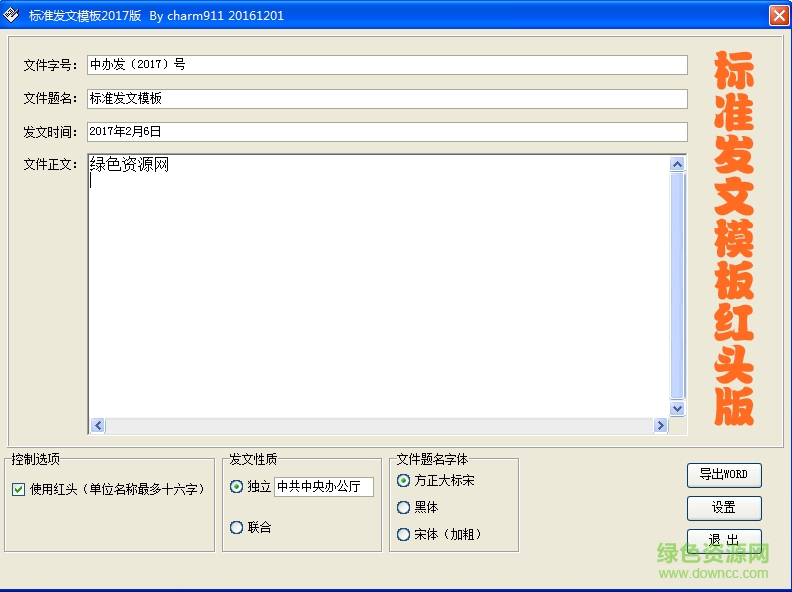Click the scroll up arrow in 文件正文
Screen dimensions: 792x592
[677, 164]
